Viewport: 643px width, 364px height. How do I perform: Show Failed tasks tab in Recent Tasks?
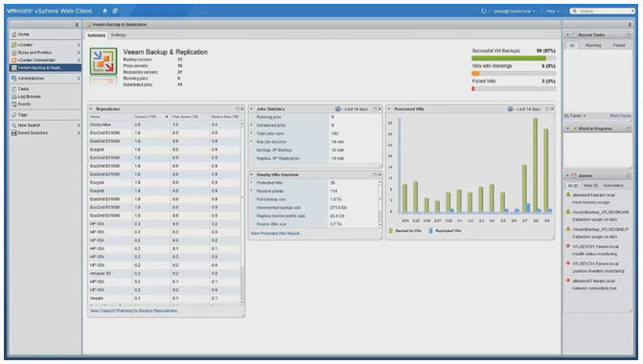tap(619, 46)
